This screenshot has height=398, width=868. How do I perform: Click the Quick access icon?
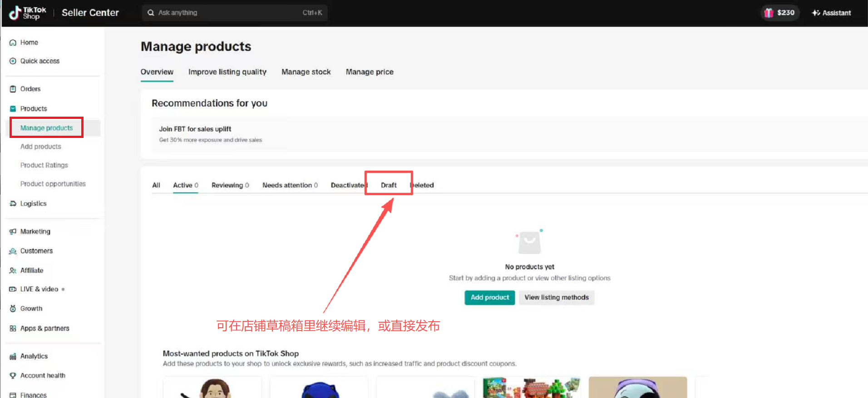[x=13, y=61]
